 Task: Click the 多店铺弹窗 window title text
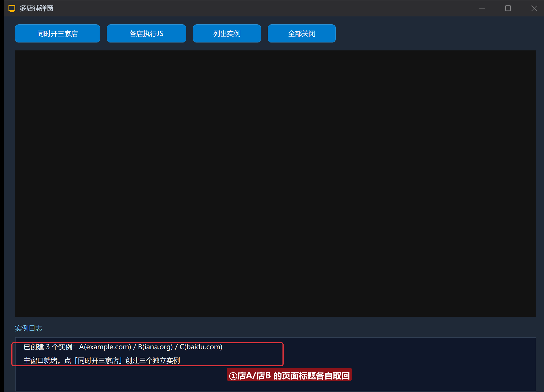pos(37,8)
